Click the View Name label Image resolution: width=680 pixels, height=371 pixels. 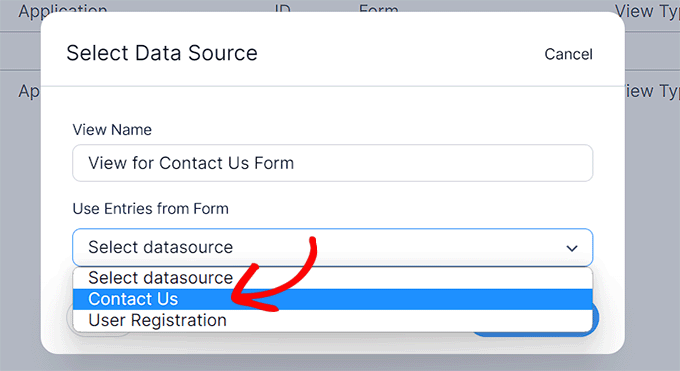tap(112, 130)
